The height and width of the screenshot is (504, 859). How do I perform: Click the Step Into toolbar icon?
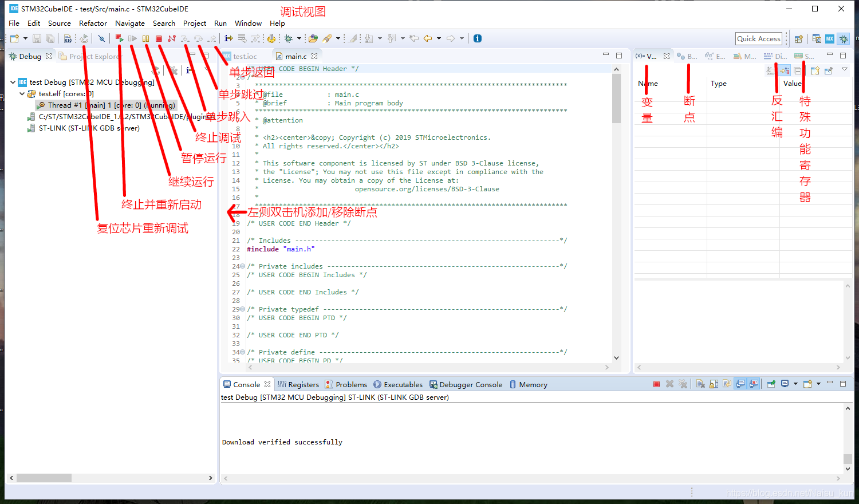(185, 38)
